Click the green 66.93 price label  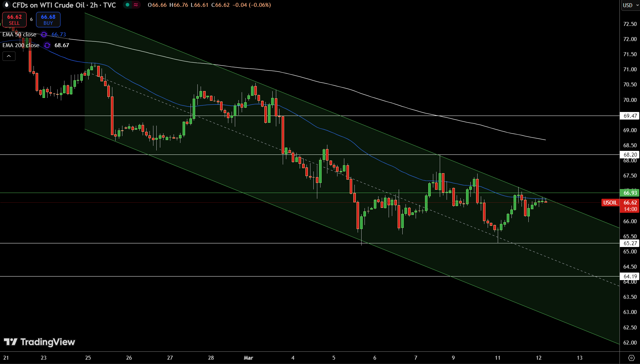click(630, 193)
